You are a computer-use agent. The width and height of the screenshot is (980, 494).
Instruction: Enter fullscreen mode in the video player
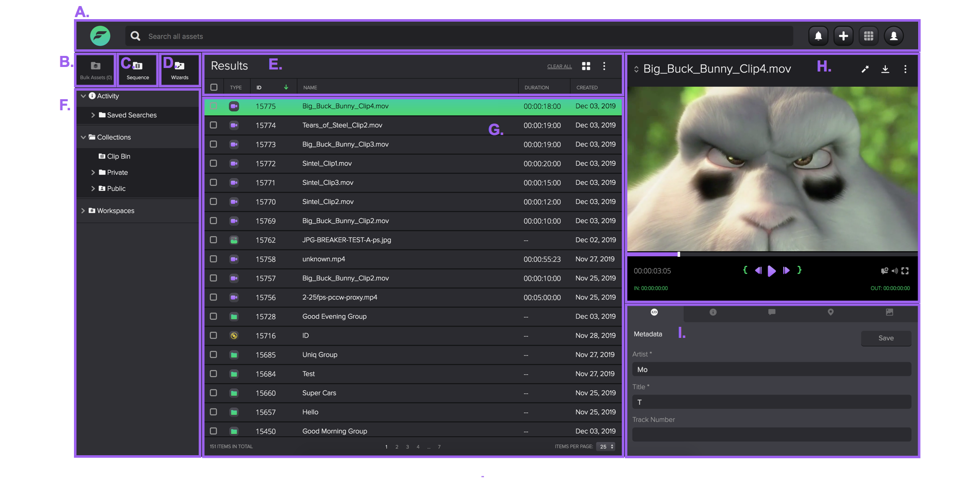pyautogui.click(x=906, y=270)
